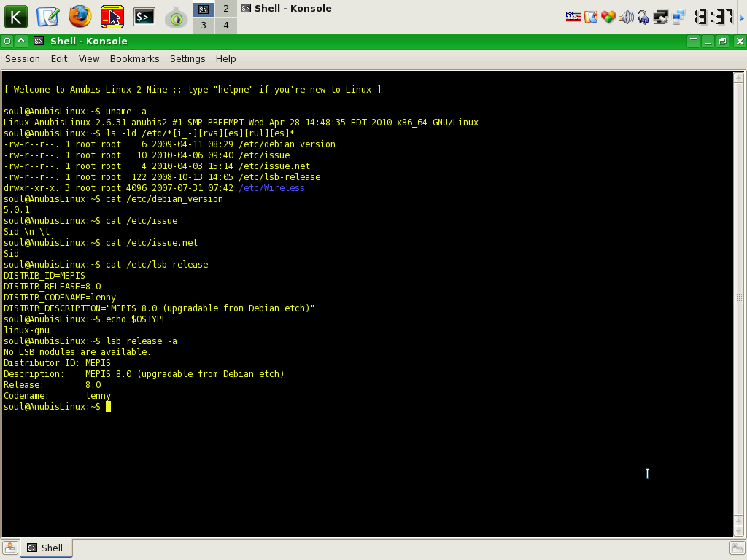Click the digital clock showing 8:37
747x560 pixels.
click(x=713, y=17)
